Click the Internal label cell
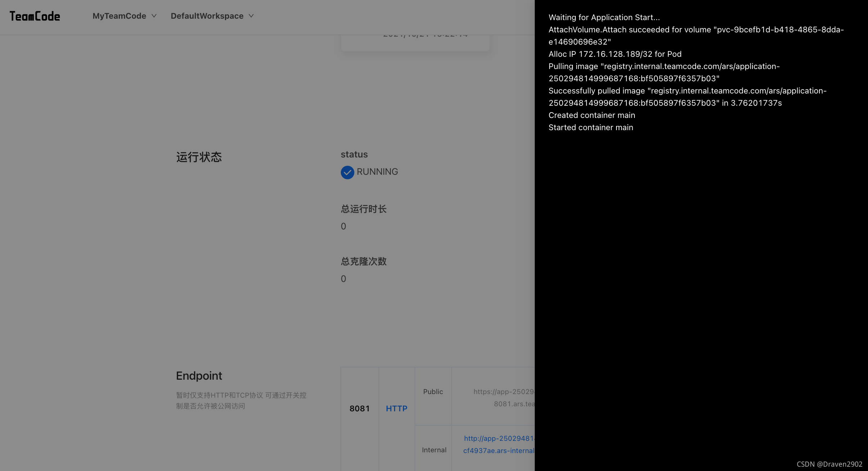Screen dimensions: 868x471 (x=434, y=450)
